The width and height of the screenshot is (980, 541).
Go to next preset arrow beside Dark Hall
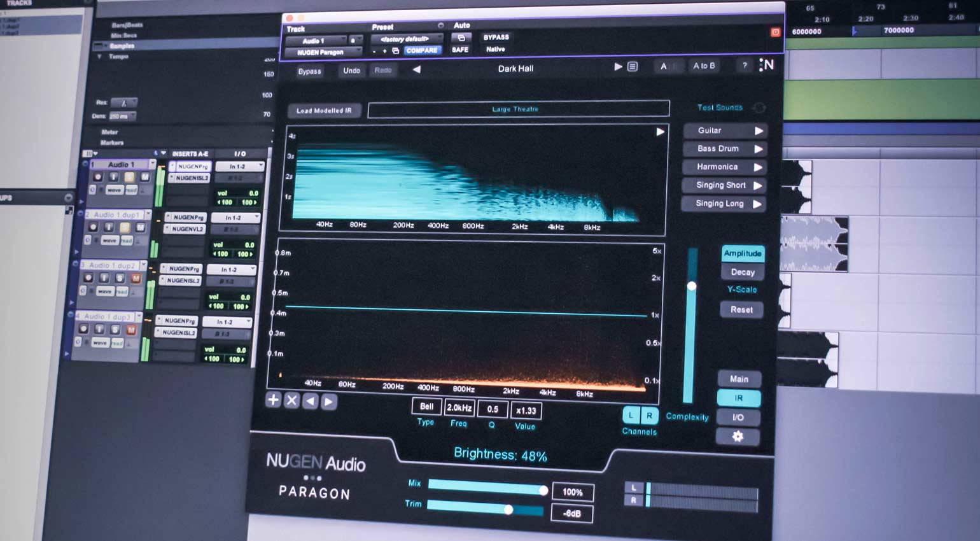(617, 66)
